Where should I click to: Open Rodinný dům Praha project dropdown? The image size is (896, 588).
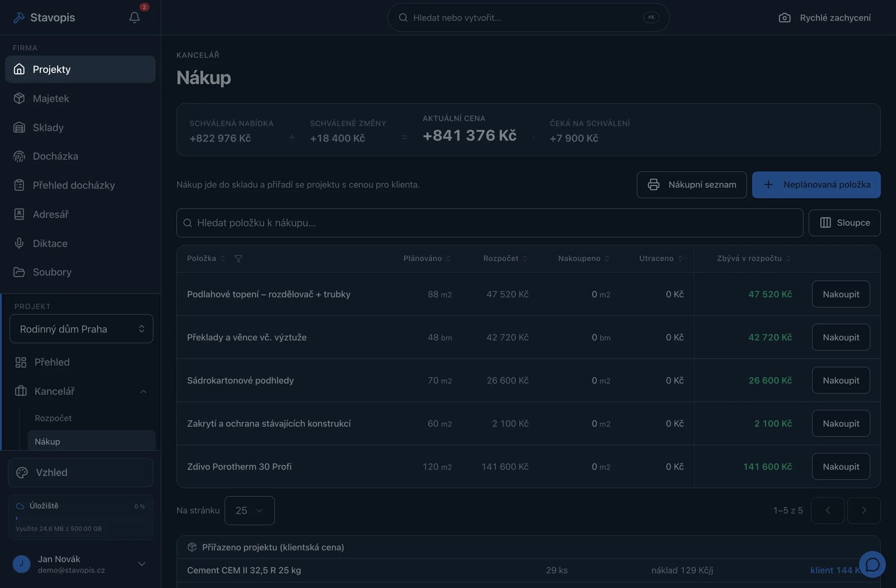(81, 329)
